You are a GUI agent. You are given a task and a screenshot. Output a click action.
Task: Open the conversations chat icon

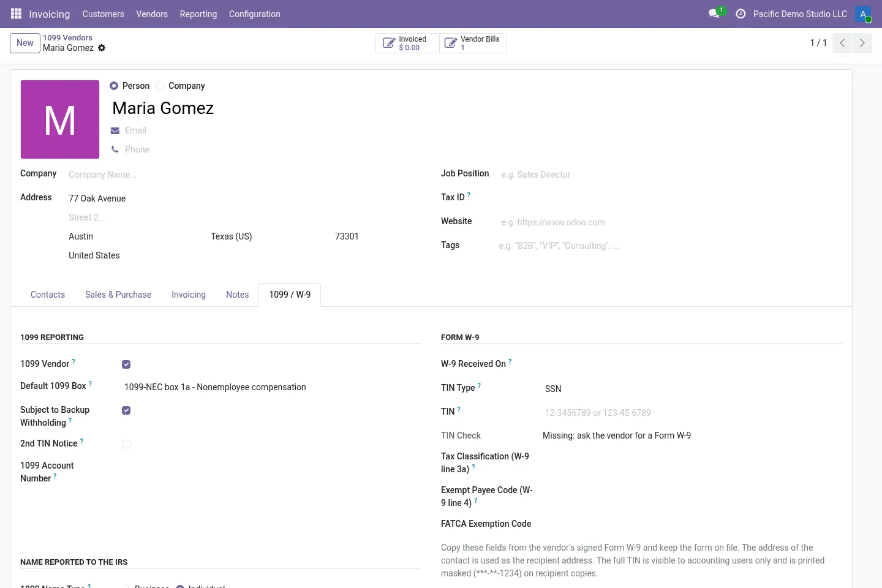pos(714,13)
